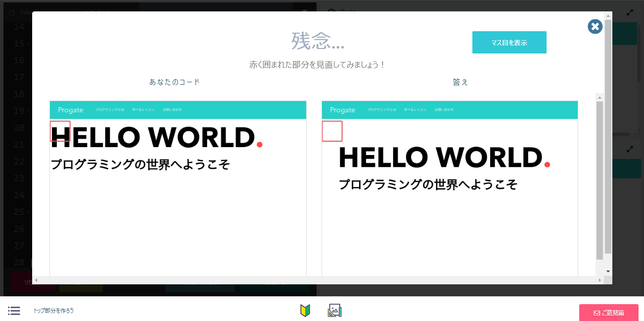Click the red highlighted box in your code preview
Viewport: 644px width, 321px height.
(x=60, y=131)
